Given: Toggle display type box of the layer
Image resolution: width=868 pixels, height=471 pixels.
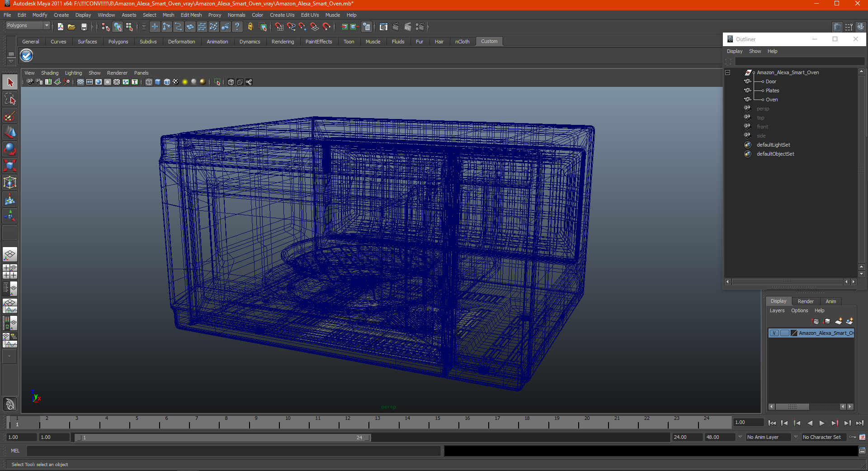Looking at the screenshot, I should tap(785, 333).
